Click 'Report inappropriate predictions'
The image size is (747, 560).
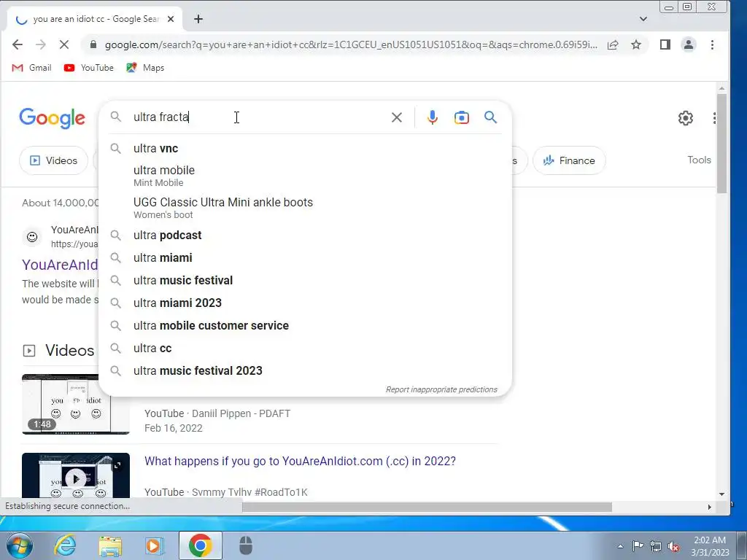pyautogui.click(x=441, y=389)
